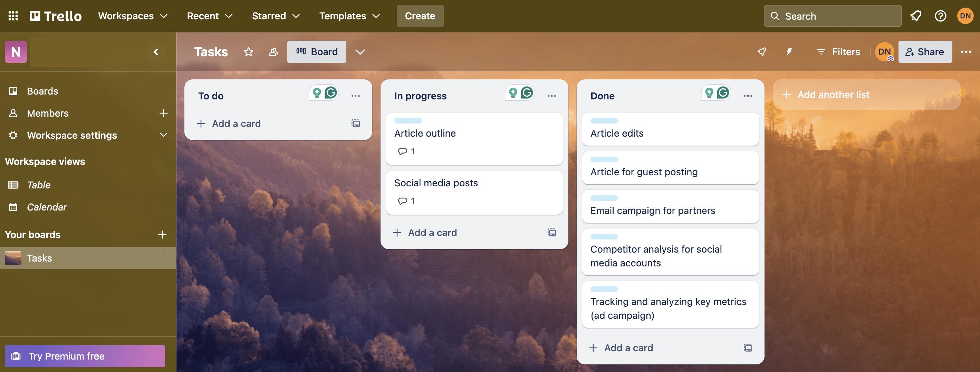
Task: Open the Recent dropdown
Action: pos(210,16)
